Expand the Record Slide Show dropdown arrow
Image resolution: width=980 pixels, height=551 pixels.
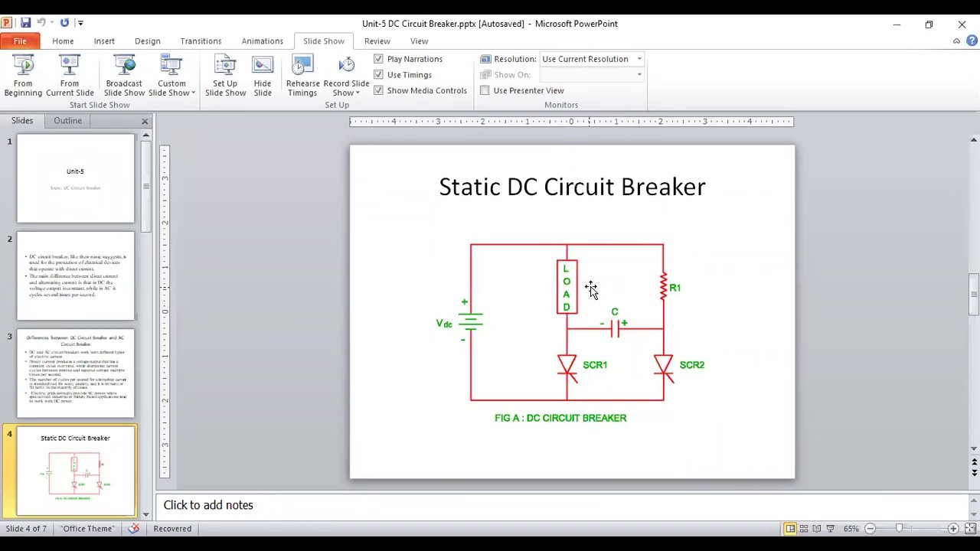click(357, 93)
